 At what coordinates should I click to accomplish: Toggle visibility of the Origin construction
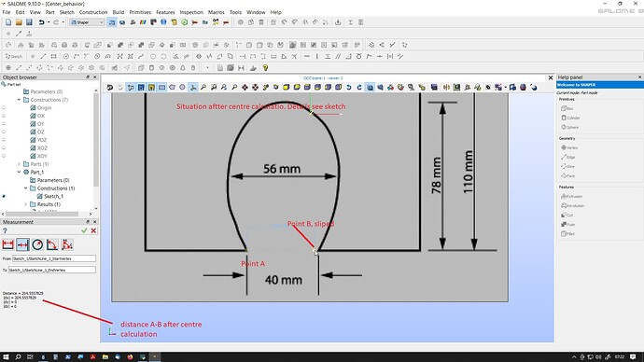(4, 107)
